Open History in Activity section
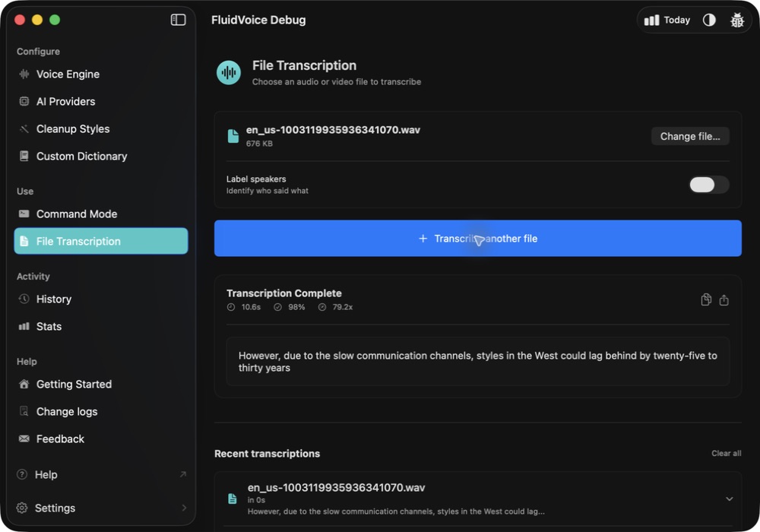760x532 pixels. [101, 299]
